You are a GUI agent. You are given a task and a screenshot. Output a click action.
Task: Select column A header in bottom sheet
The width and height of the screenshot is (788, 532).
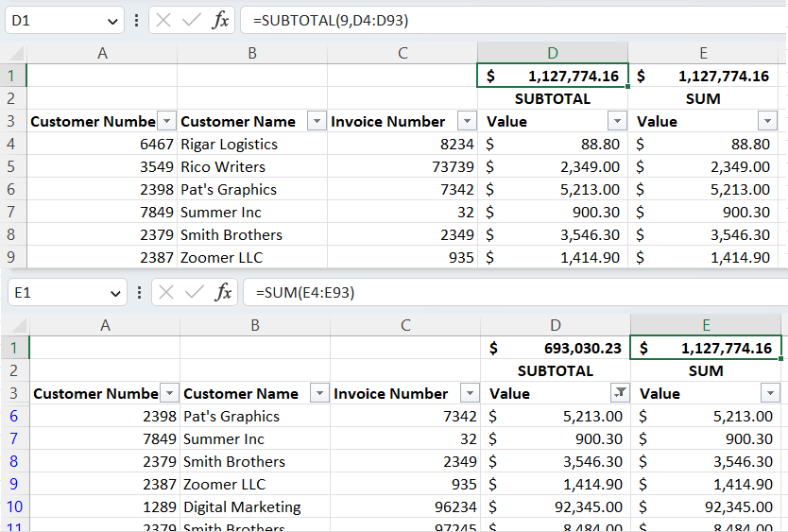pyautogui.click(x=105, y=325)
